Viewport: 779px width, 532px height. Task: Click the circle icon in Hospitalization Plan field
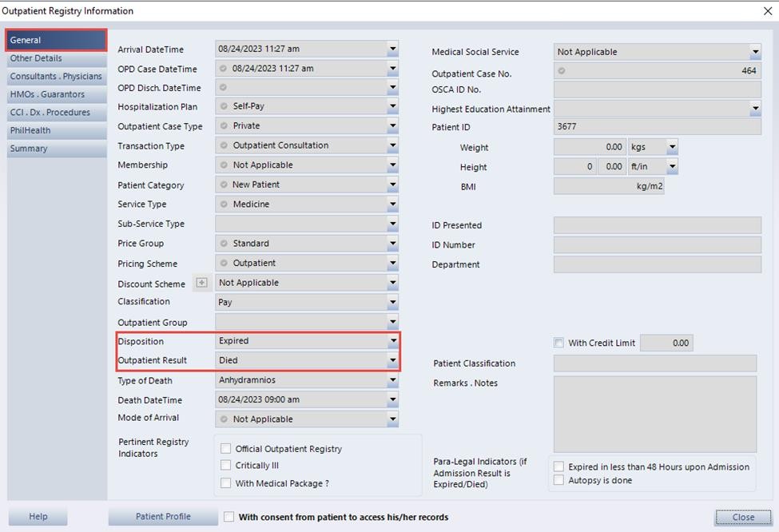click(224, 107)
